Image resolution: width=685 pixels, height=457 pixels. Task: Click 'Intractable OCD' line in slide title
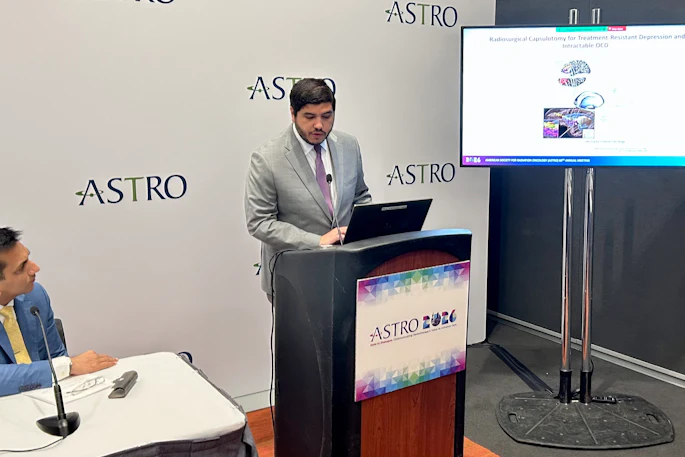[x=585, y=45]
